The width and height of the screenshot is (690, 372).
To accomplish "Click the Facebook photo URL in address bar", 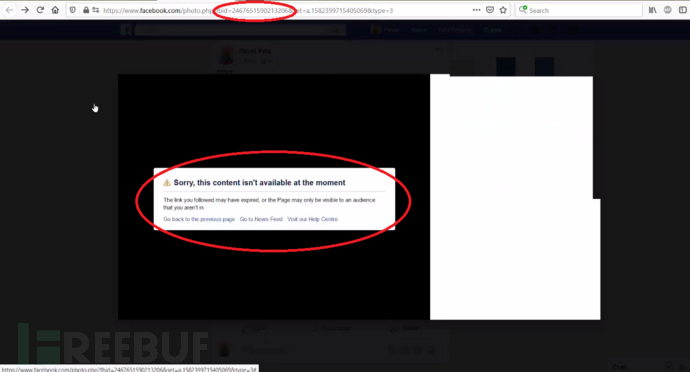I will point(248,11).
